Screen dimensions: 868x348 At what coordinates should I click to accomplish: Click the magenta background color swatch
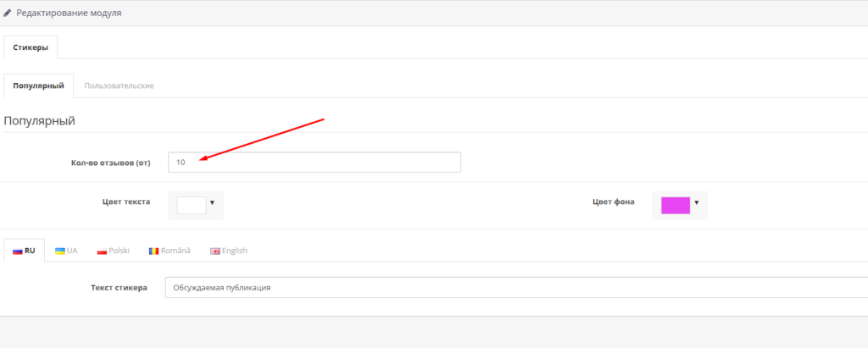tap(675, 205)
